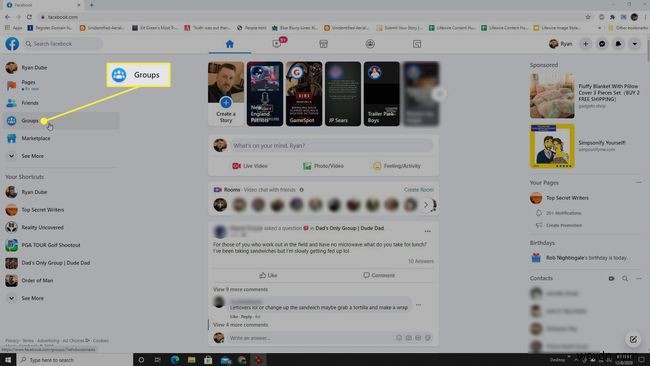Viewport: 650px width, 366px height.
Task: Comment on the Dad's Only Group post
Action: [x=379, y=275]
